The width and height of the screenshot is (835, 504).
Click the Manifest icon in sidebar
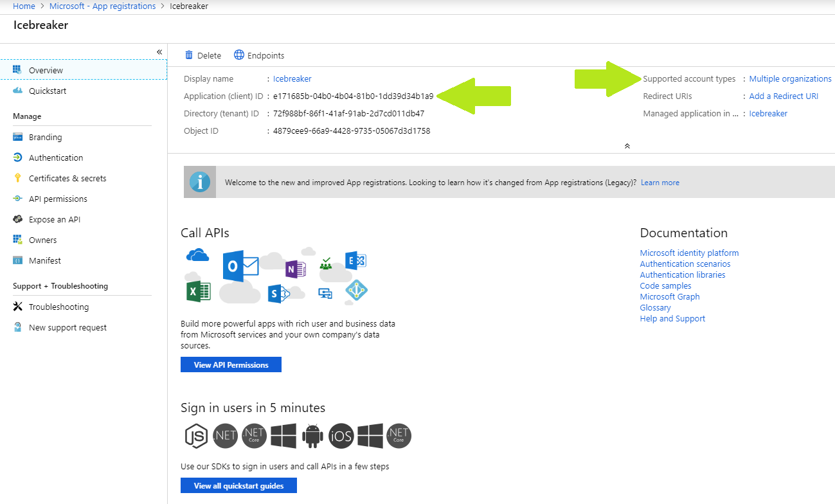pos(17,260)
